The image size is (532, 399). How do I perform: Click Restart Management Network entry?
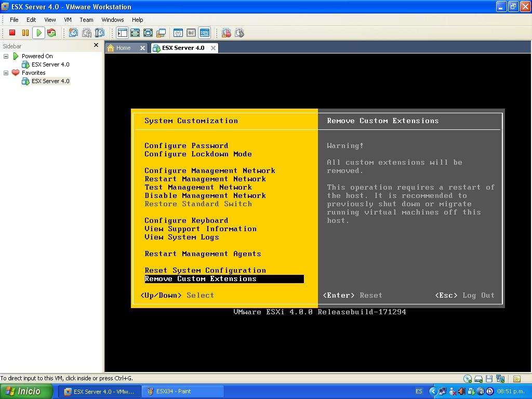(x=205, y=179)
